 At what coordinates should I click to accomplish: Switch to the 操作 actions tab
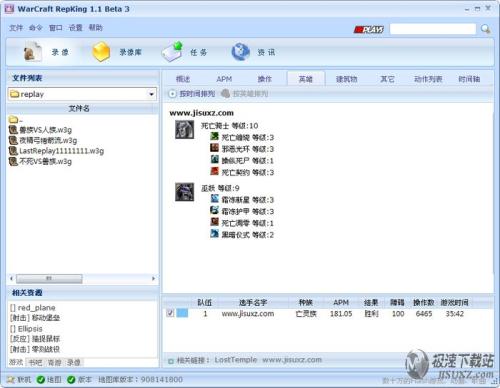click(265, 79)
